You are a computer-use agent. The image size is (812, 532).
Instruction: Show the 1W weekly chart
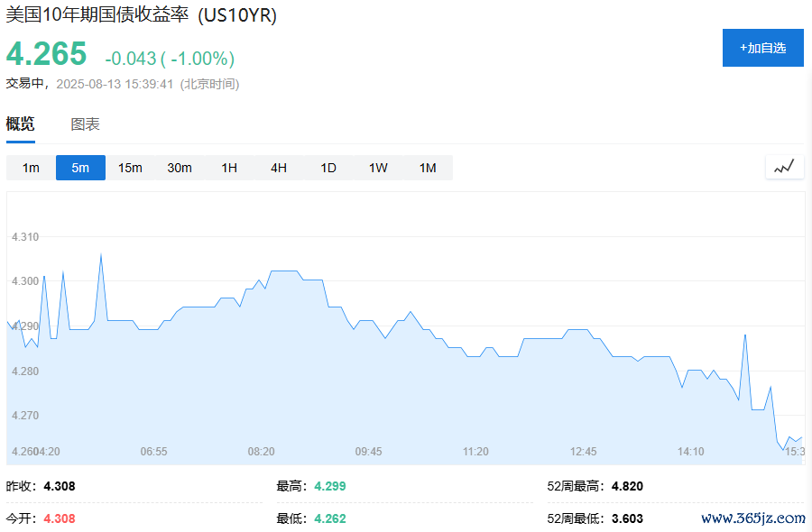point(378,168)
